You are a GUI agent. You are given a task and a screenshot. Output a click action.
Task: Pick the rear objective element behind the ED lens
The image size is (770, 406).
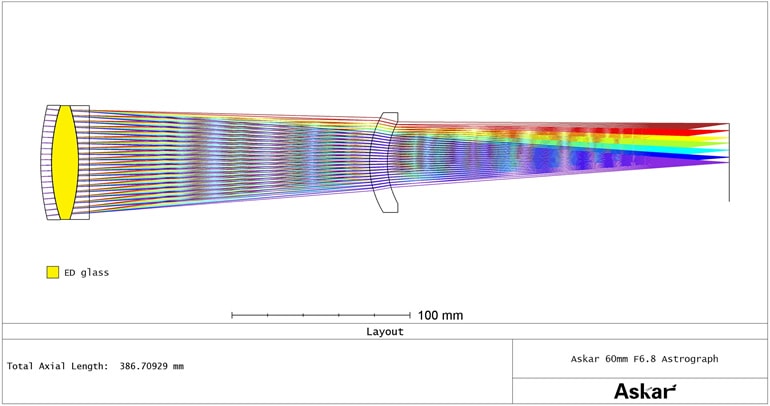tap(83, 162)
